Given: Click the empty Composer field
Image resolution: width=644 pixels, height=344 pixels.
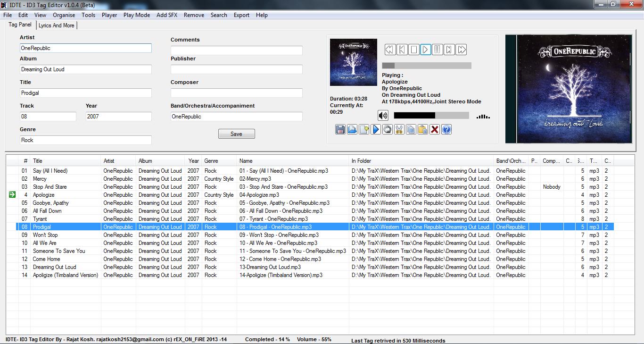Looking at the screenshot, I should (237, 92).
